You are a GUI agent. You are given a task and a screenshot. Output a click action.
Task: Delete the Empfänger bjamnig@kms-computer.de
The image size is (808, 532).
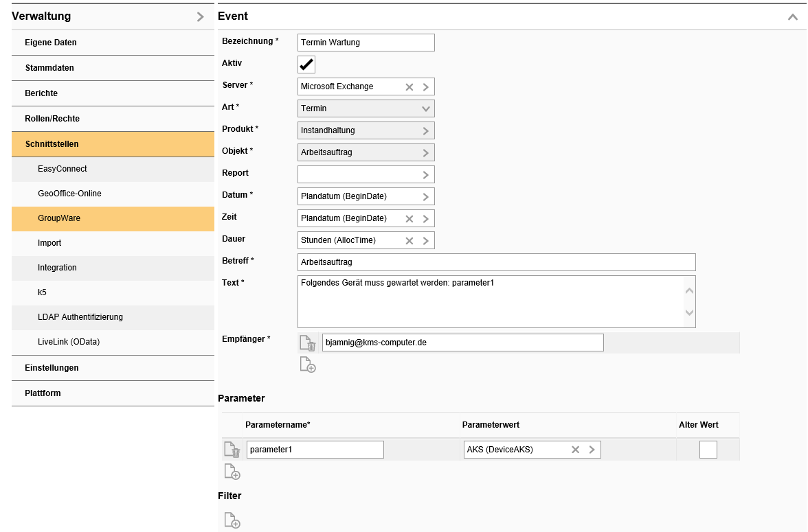coord(307,342)
